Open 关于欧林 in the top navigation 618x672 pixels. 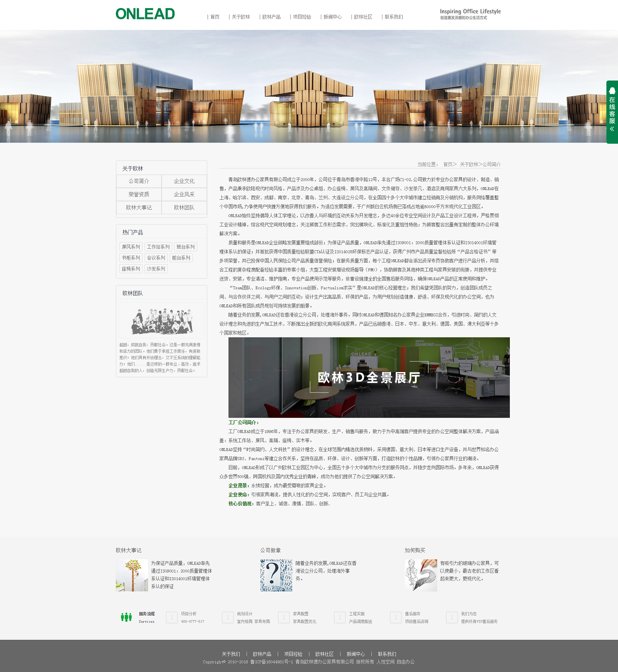[x=241, y=17]
